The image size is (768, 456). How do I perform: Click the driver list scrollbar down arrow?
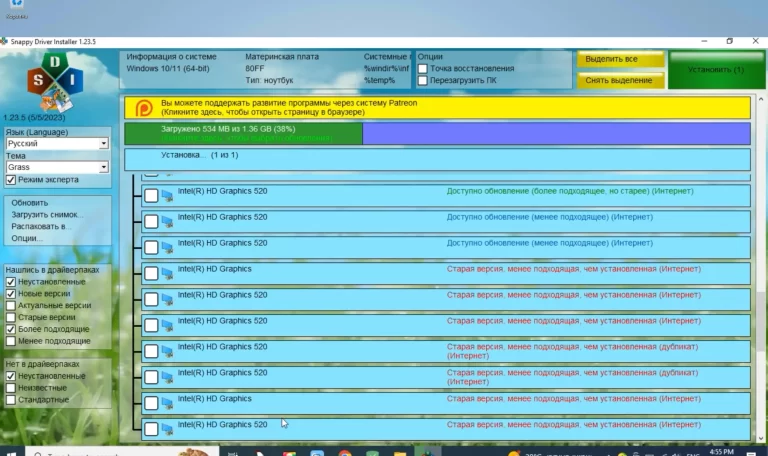(x=761, y=438)
